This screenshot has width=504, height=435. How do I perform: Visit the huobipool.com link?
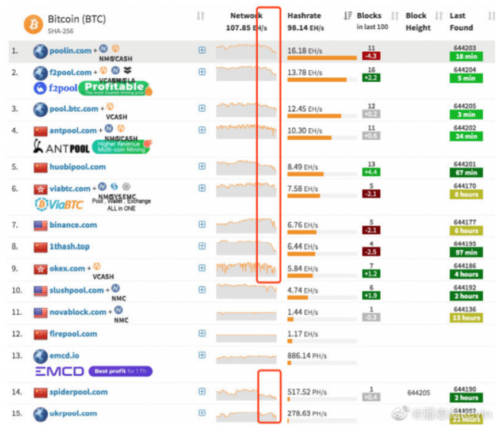tap(78, 167)
